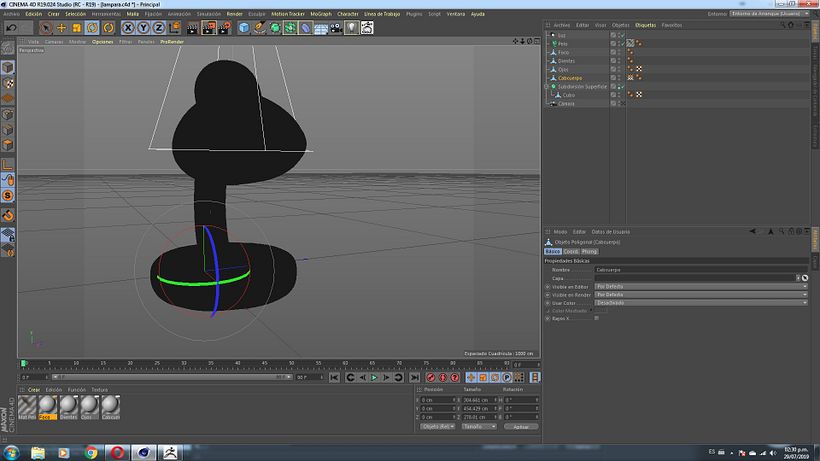Click the Undo arrow in the toolbar
820x461 pixels.
pyautogui.click(x=12, y=28)
